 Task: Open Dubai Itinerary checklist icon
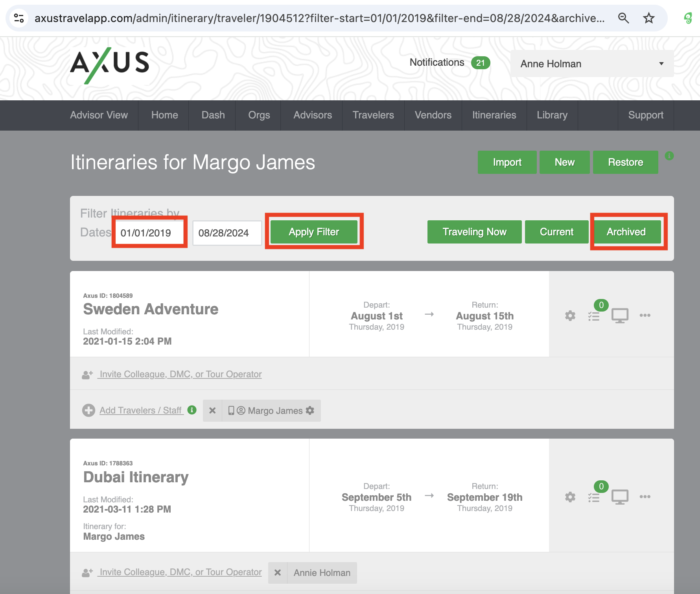[594, 497]
